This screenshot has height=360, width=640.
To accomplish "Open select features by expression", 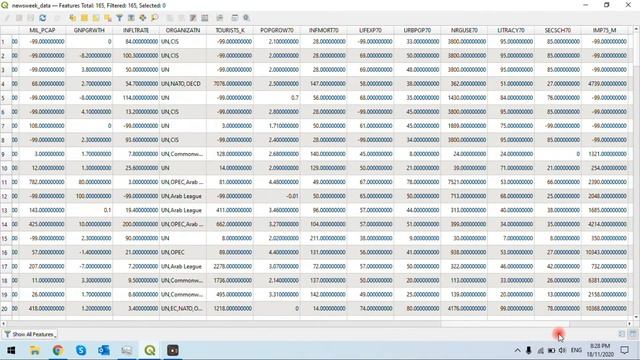I will tap(73, 18).
